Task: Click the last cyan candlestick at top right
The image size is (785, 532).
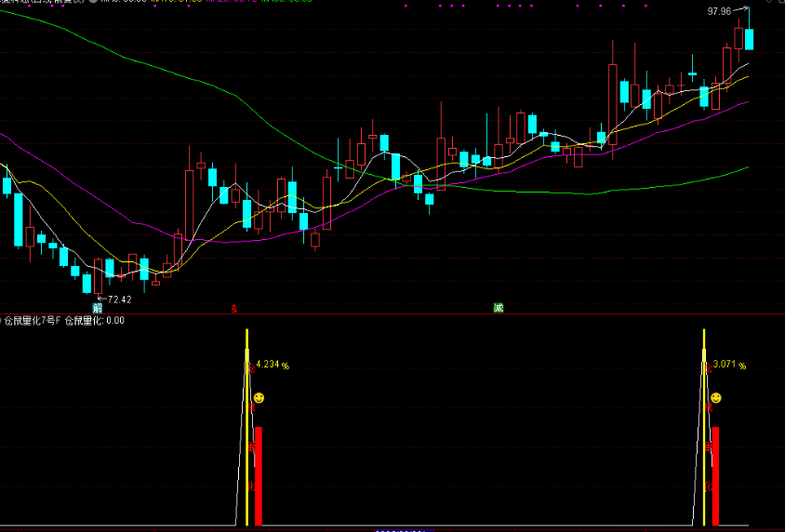Action: (749, 39)
